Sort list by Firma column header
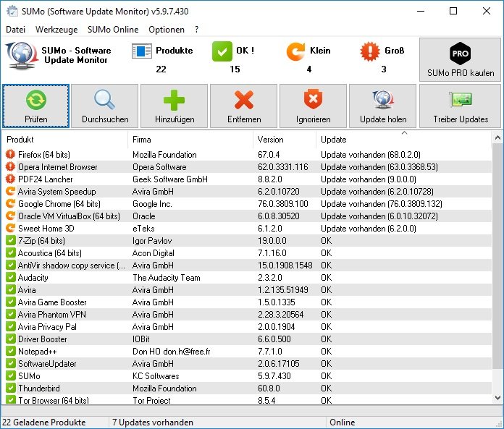Image resolution: width=504 pixels, height=429 pixels. click(190, 140)
